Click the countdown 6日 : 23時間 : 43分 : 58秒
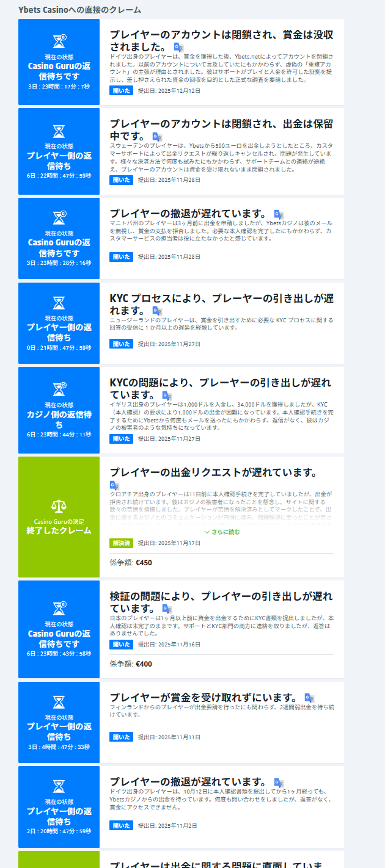This screenshot has width=385, height=868. [59, 654]
